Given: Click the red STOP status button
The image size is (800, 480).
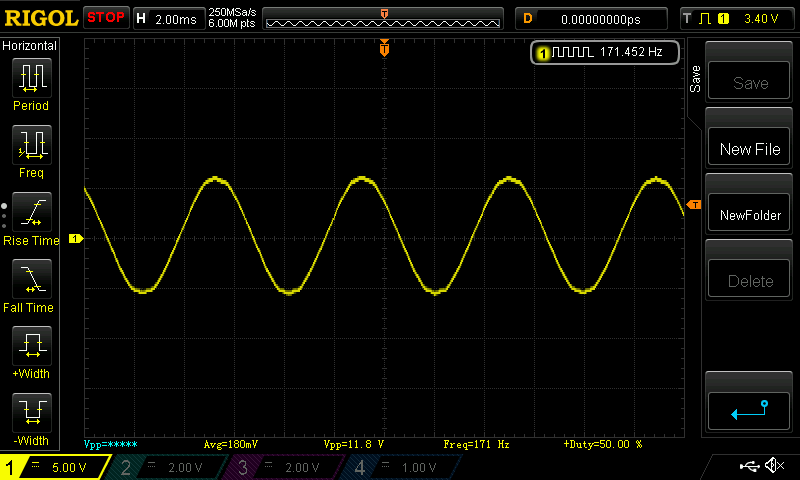Looking at the screenshot, I should coord(105,17).
